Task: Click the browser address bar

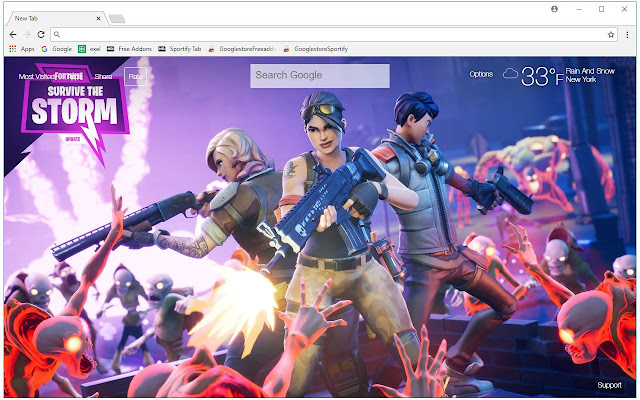Action: (333, 35)
